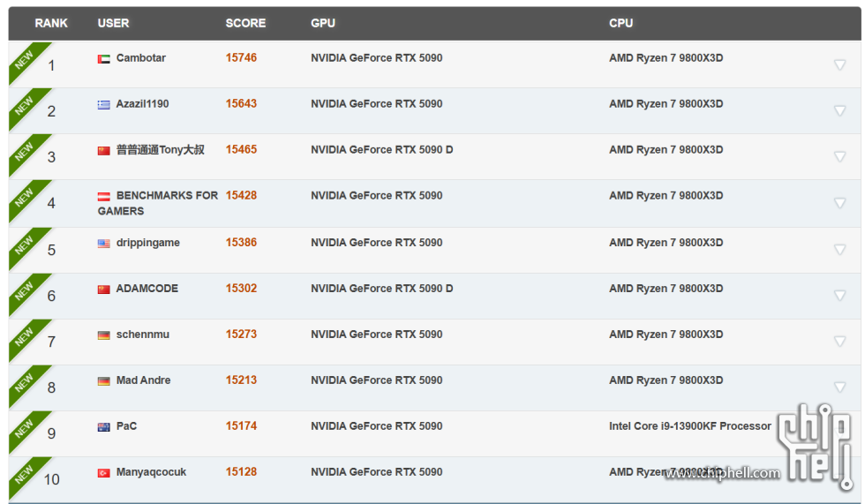Open BENCHMARKS FOR GAMERS user profile
The width and height of the screenshot is (865, 504).
click(158, 203)
